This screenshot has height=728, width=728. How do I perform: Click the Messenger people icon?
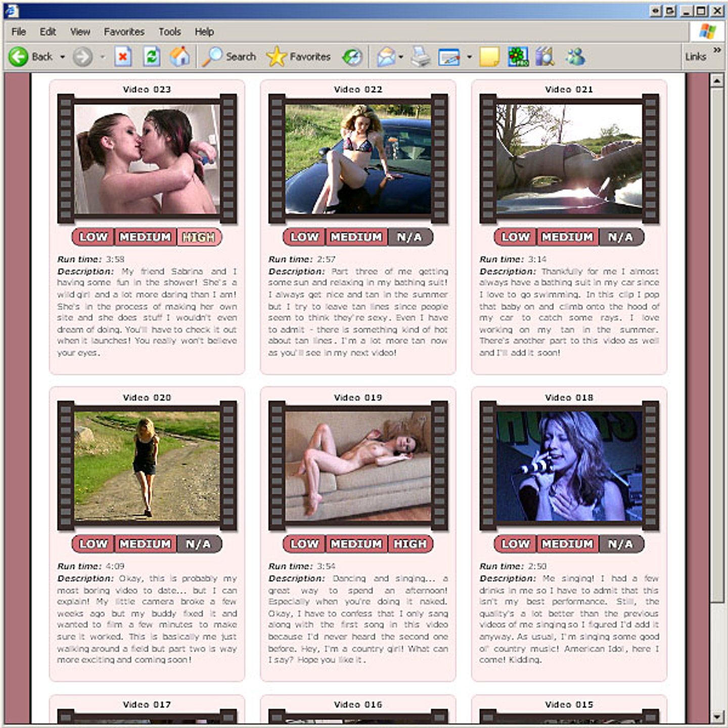[x=575, y=57]
